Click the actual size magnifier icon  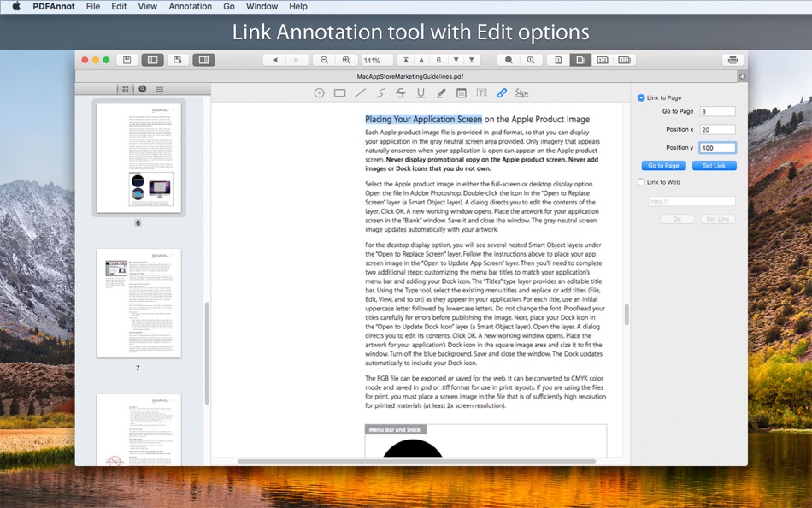point(531,60)
